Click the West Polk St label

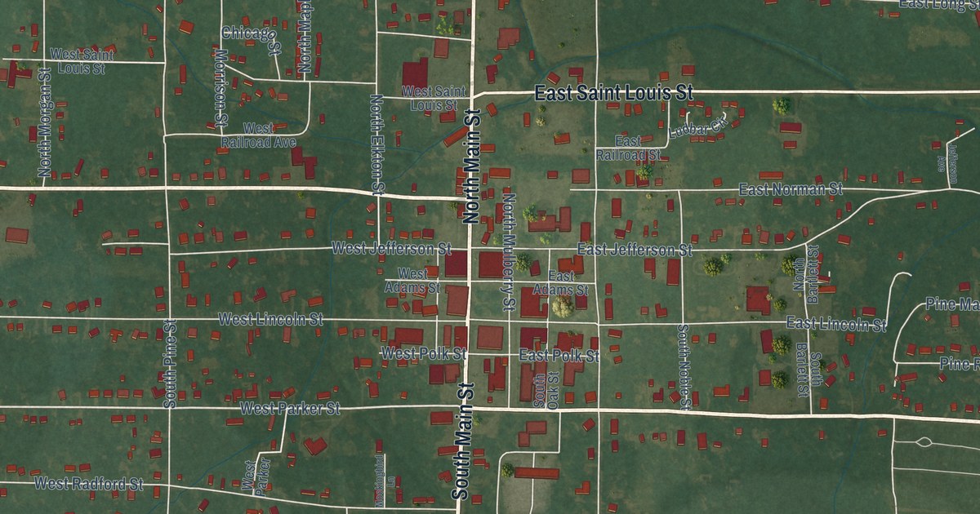tap(424, 353)
